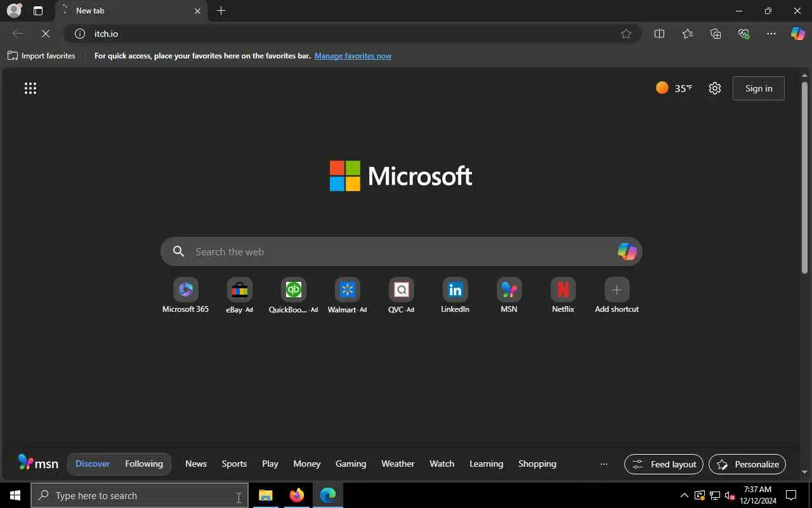The height and width of the screenshot is (508, 812).
Task: Close the New tab tab
Action: [197, 11]
